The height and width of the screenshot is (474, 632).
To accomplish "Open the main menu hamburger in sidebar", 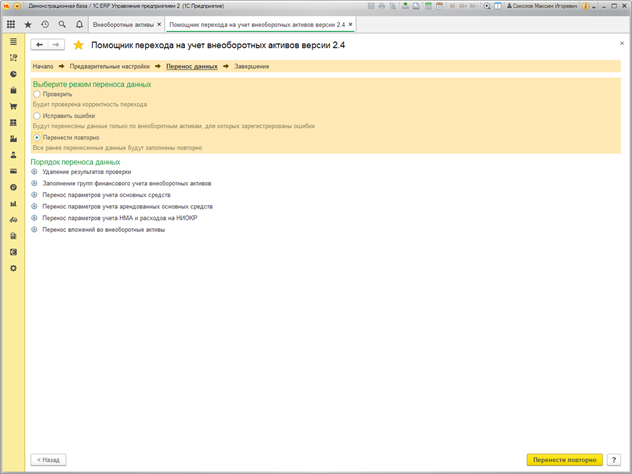I will point(13,42).
